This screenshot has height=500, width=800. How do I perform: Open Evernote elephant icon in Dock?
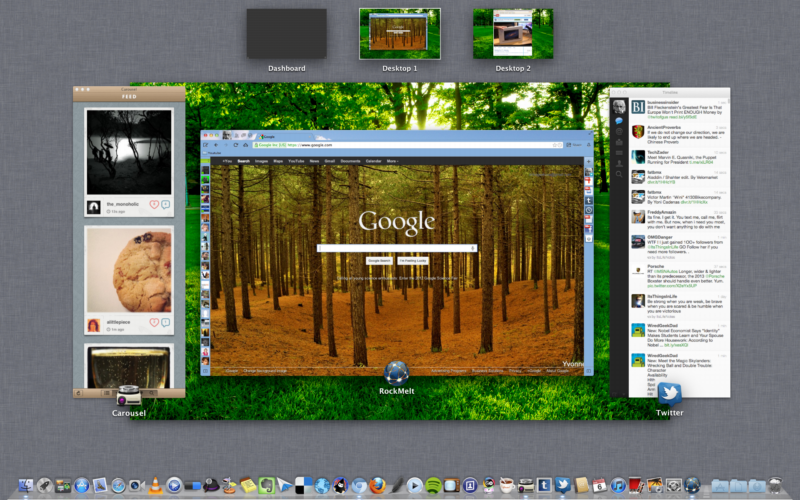click(x=266, y=485)
